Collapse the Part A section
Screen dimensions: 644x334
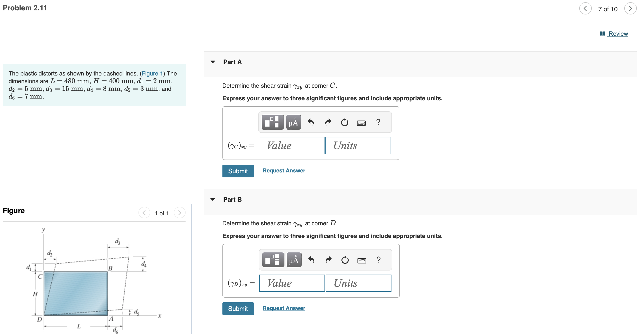(x=213, y=62)
